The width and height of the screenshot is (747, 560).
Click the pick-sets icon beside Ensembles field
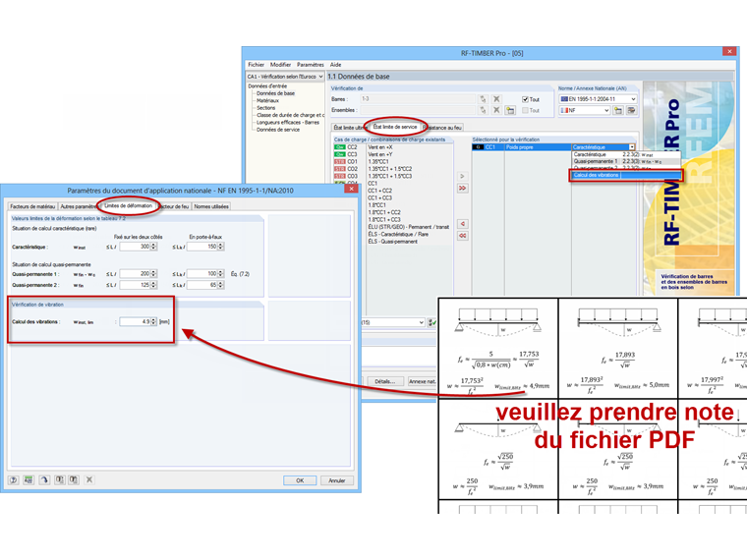click(483, 110)
